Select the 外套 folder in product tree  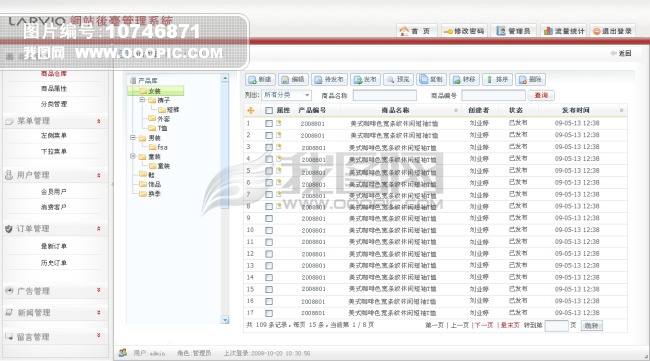tap(159, 119)
